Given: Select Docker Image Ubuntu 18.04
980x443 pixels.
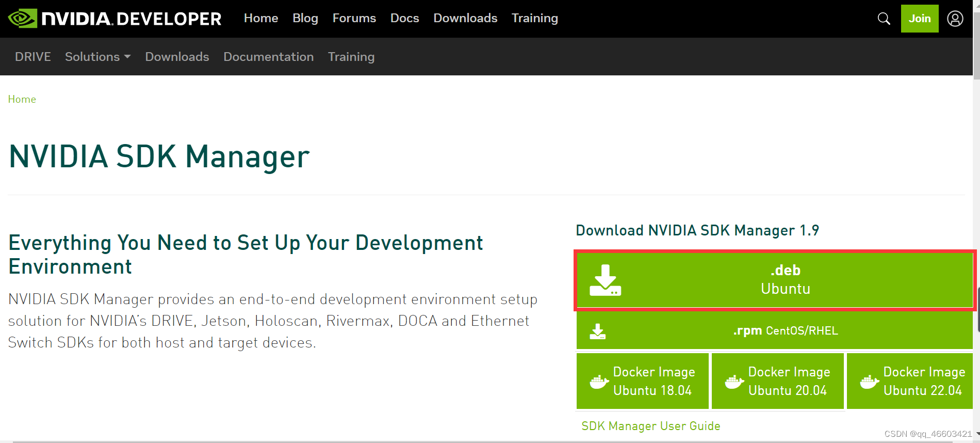Looking at the screenshot, I should [x=643, y=382].
